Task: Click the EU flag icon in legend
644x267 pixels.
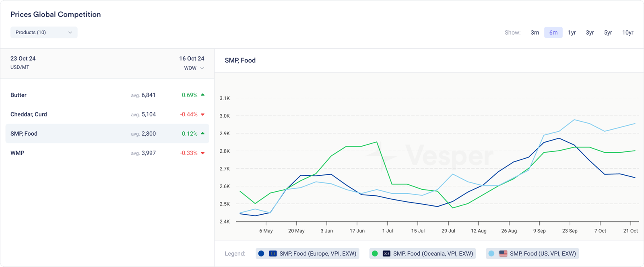Action: (273, 253)
